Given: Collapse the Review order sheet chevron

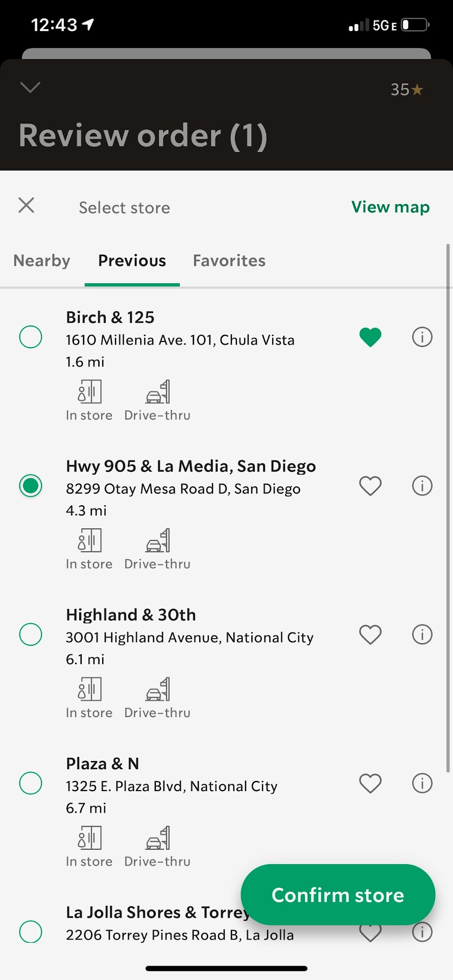Looking at the screenshot, I should click(x=30, y=87).
